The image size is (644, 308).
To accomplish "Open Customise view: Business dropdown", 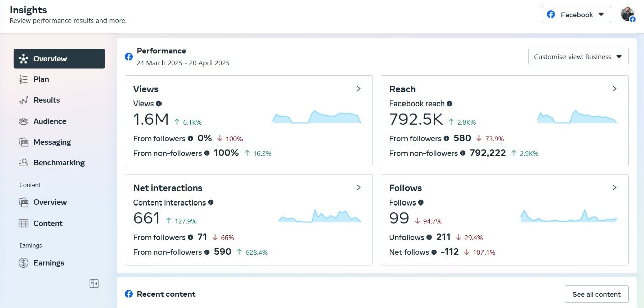I will pos(578,57).
